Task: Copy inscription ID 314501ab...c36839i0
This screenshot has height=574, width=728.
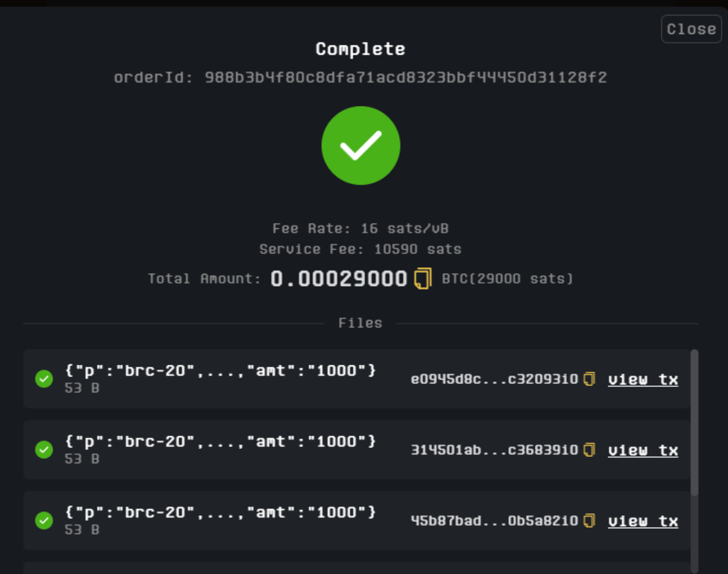Action: (589, 450)
